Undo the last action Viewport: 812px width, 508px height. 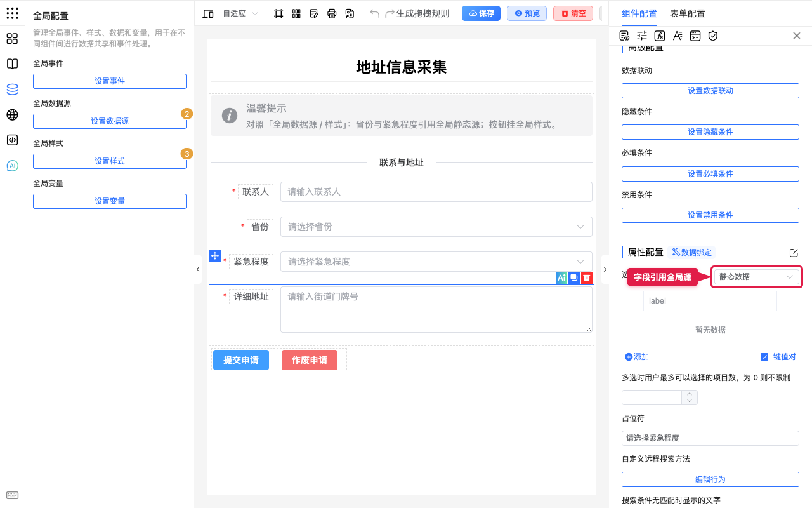tap(375, 13)
